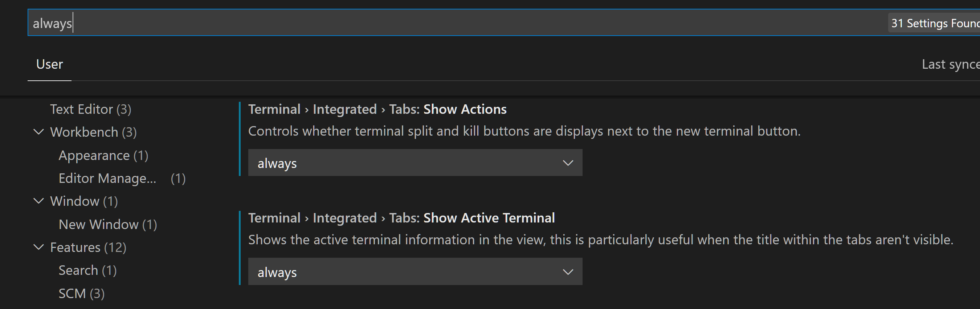Select the Editor Management category
Screen dimensions: 980x309
(x=108, y=178)
